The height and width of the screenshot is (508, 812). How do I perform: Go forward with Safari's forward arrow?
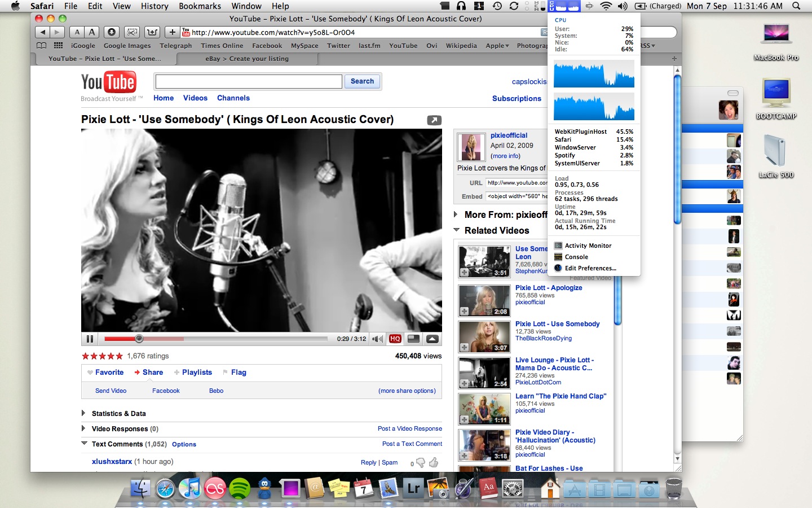(x=58, y=32)
